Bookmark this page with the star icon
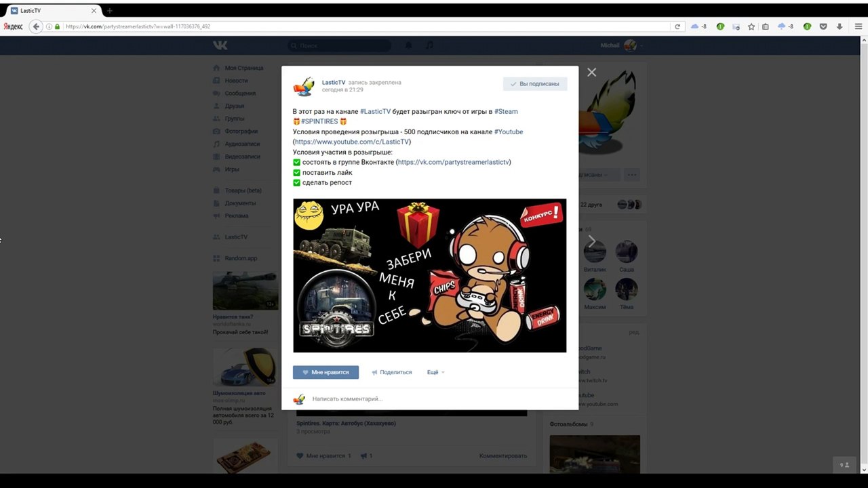Screen dimensions: 868x488 click(x=751, y=26)
